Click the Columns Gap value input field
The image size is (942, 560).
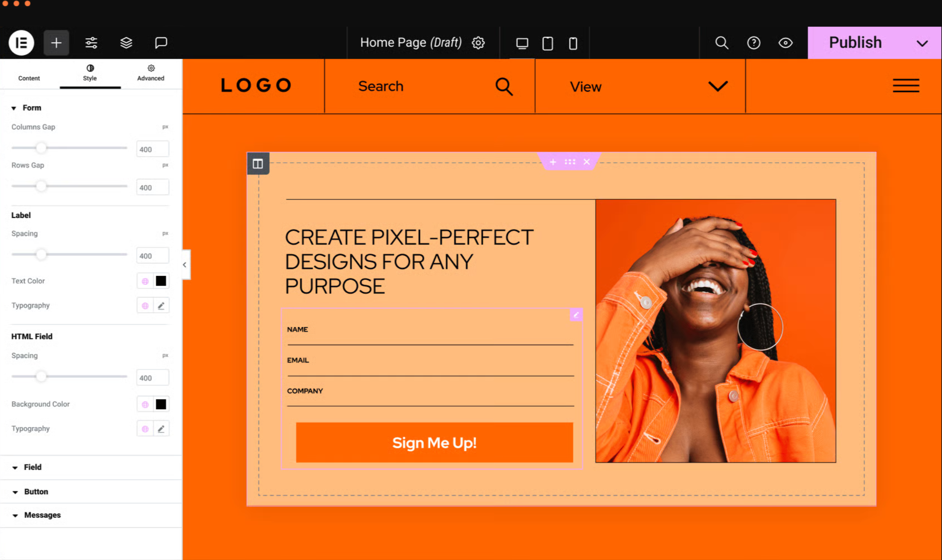coord(153,149)
